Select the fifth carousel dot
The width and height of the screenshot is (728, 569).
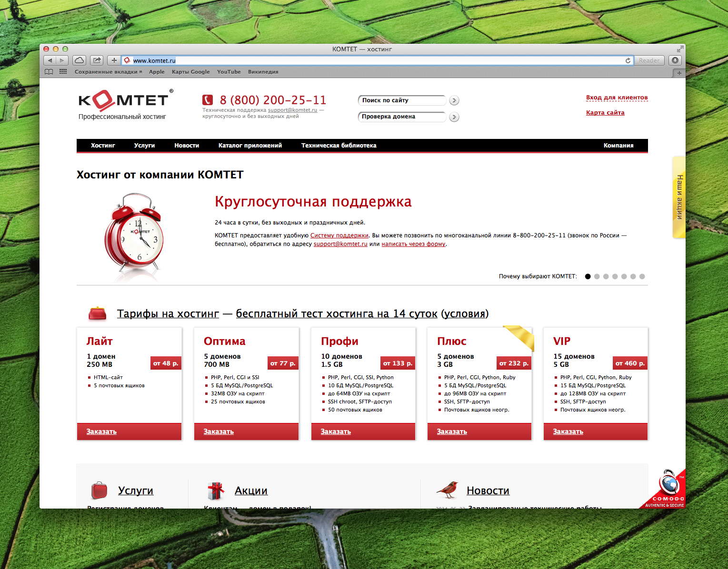[x=624, y=276]
